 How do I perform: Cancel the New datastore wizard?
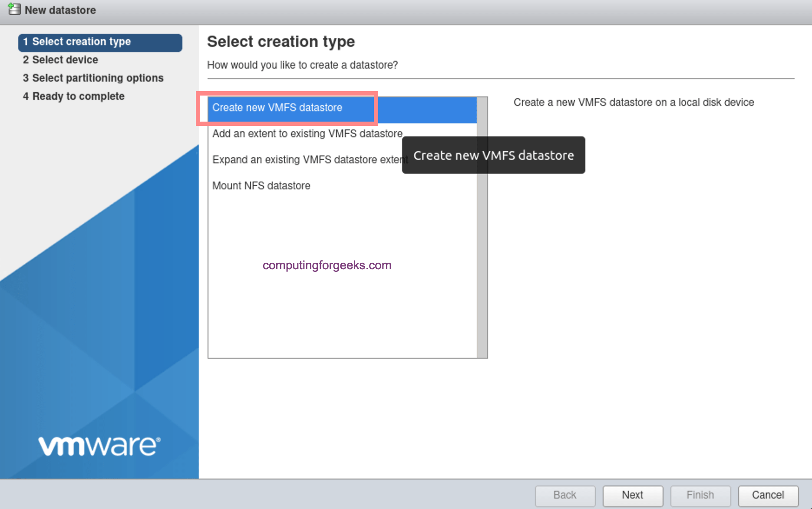[x=768, y=495]
